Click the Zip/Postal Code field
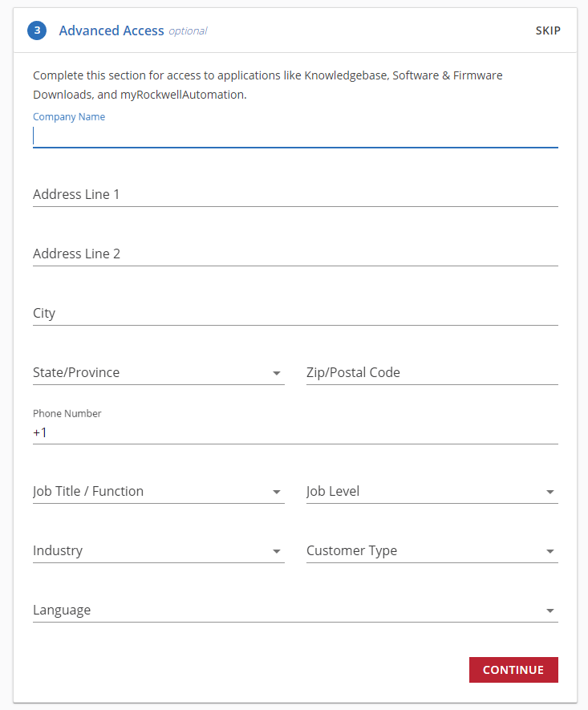This screenshot has height=710, width=588. point(432,372)
